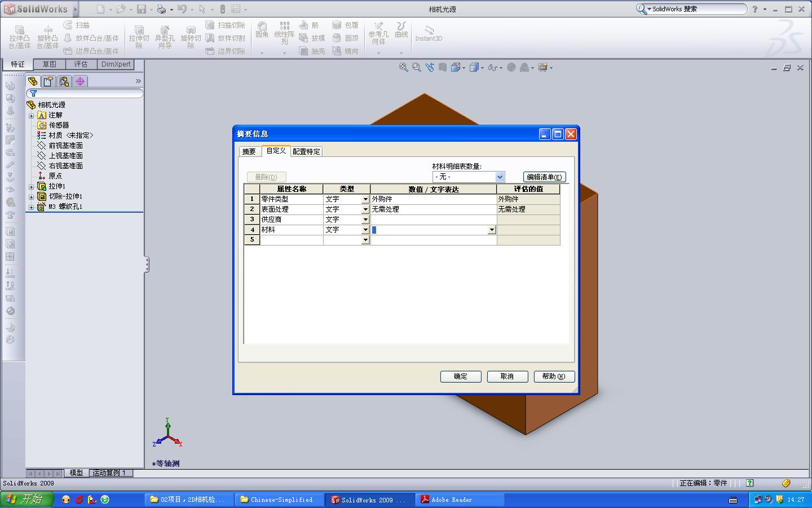Open the type dropdown for row 表面处理
The width and height of the screenshot is (812, 508).
tap(365, 209)
